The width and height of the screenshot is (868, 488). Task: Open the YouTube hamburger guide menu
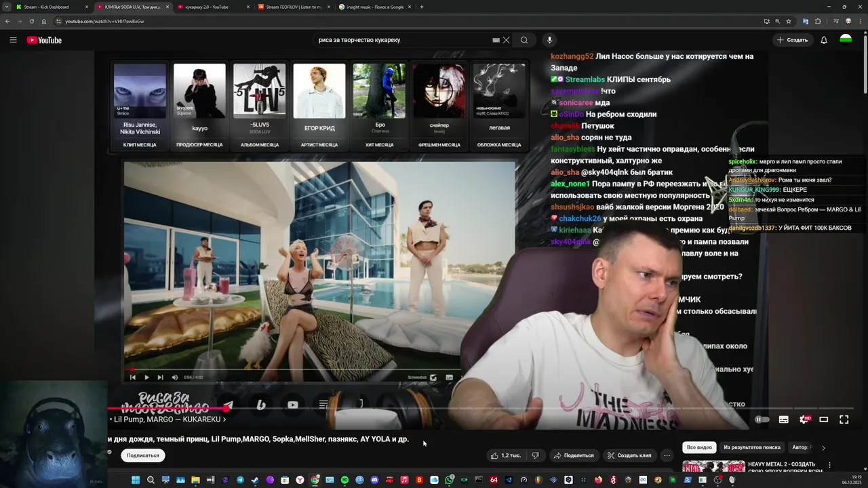tap(13, 40)
